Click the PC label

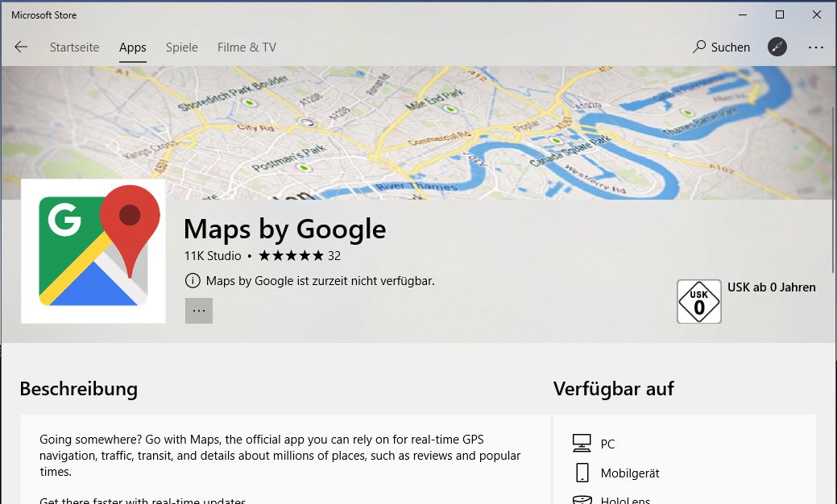(607, 444)
